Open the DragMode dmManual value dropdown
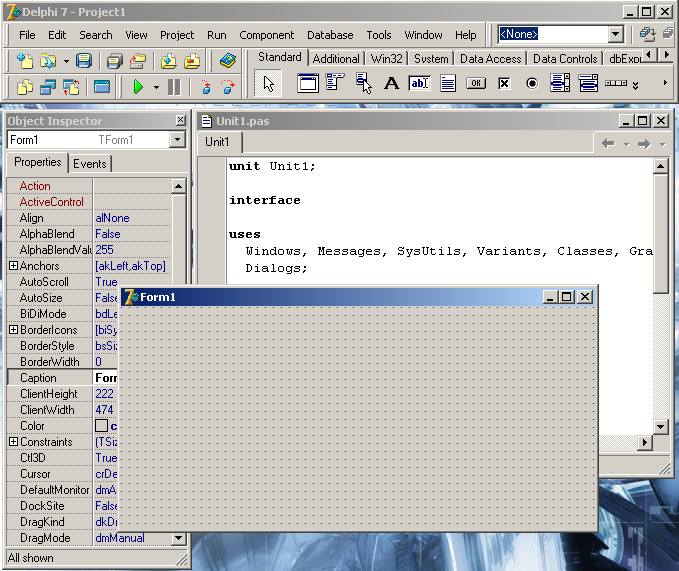This screenshot has height=571, width=679. [x=178, y=538]
